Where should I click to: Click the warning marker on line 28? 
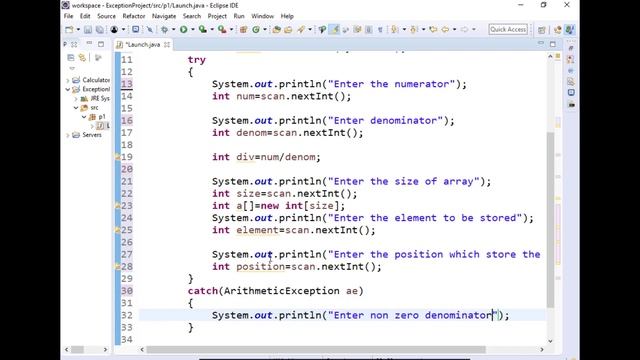point(118,267)
